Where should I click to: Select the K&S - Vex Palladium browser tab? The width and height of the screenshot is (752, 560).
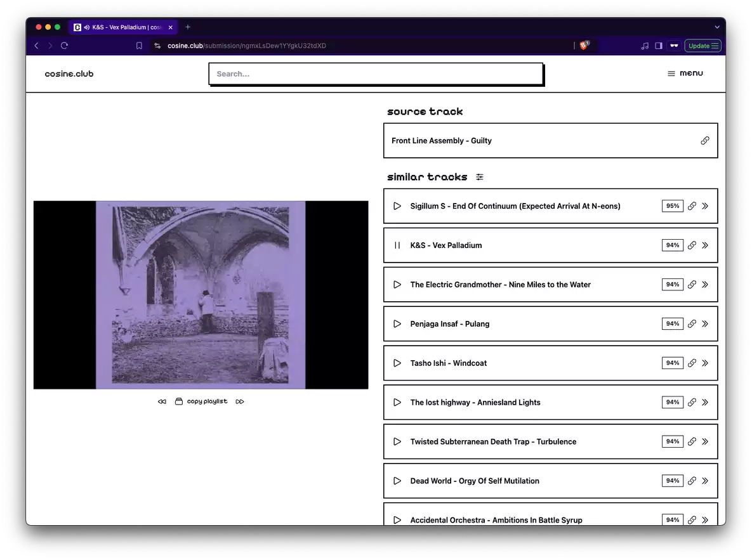[x=123, y=27]
